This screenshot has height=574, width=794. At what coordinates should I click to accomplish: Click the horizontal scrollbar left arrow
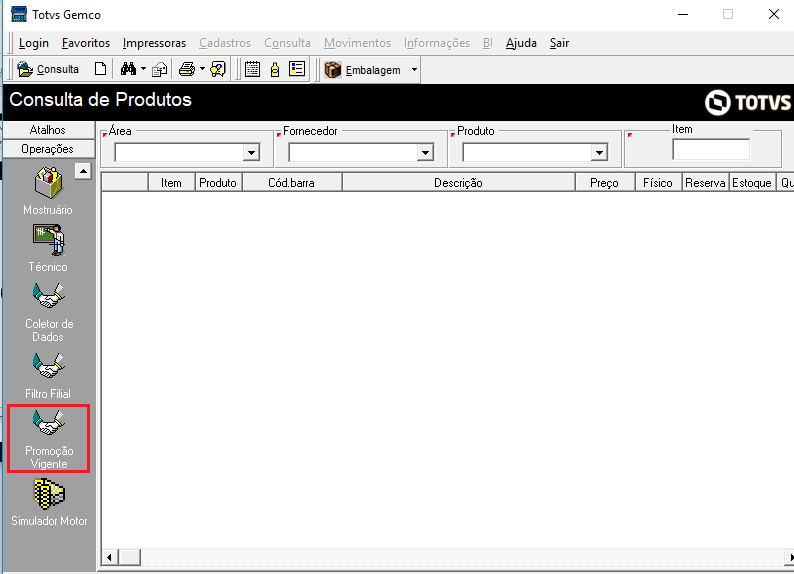[110, 557]
